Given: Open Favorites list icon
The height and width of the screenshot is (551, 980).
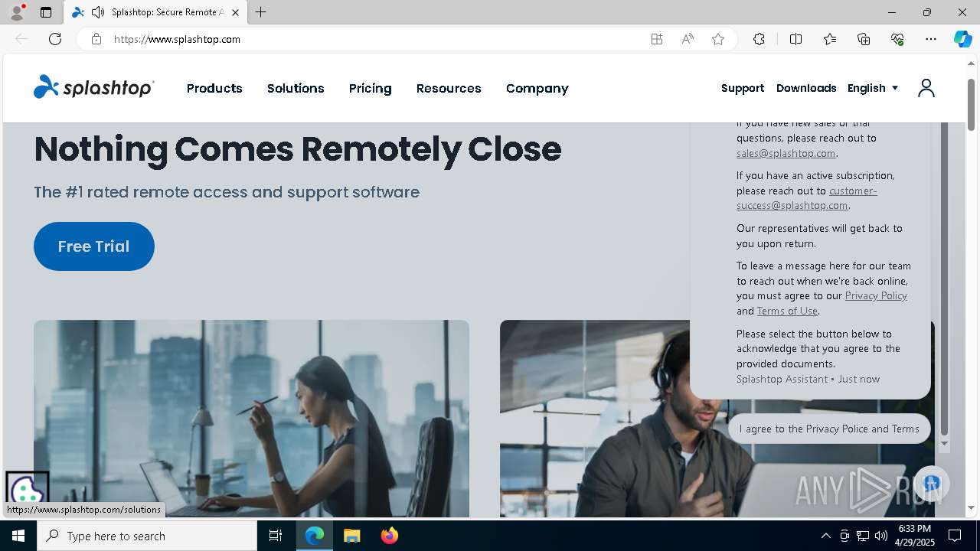Looking at the screenshot, I should coord(830,39).
